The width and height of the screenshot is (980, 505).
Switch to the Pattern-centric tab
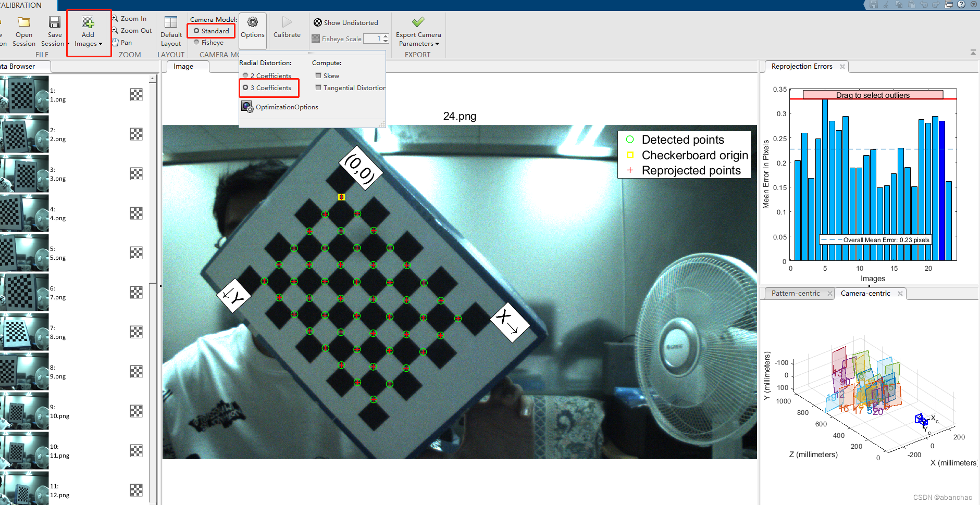click(x=796, y=293)
